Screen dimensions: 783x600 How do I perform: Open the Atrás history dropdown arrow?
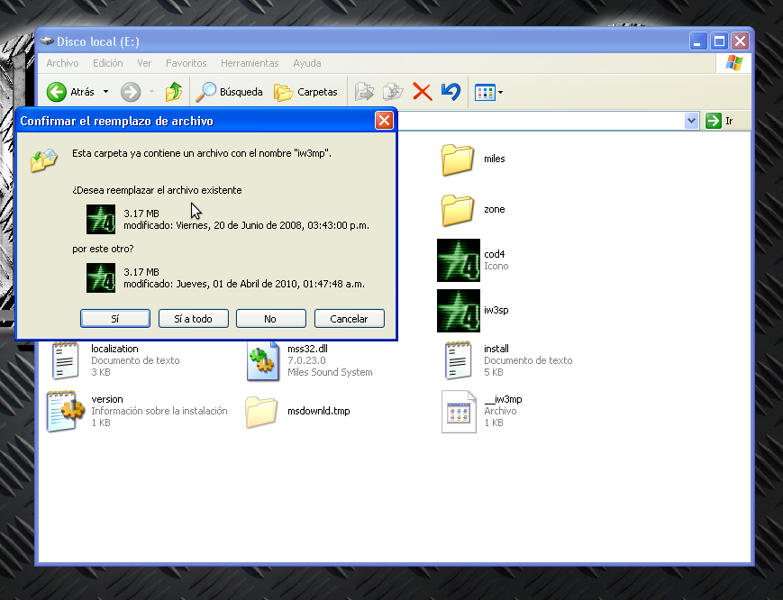105,92
